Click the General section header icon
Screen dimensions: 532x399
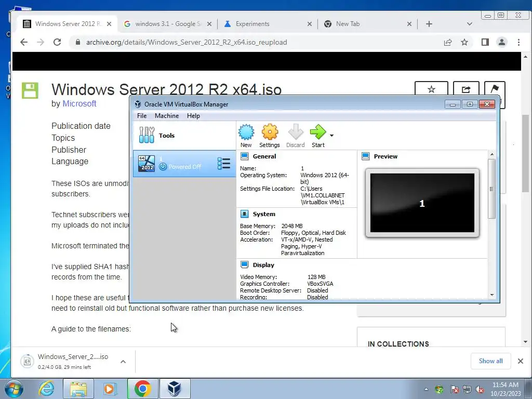pyautogui.click(x=244, y=156)
